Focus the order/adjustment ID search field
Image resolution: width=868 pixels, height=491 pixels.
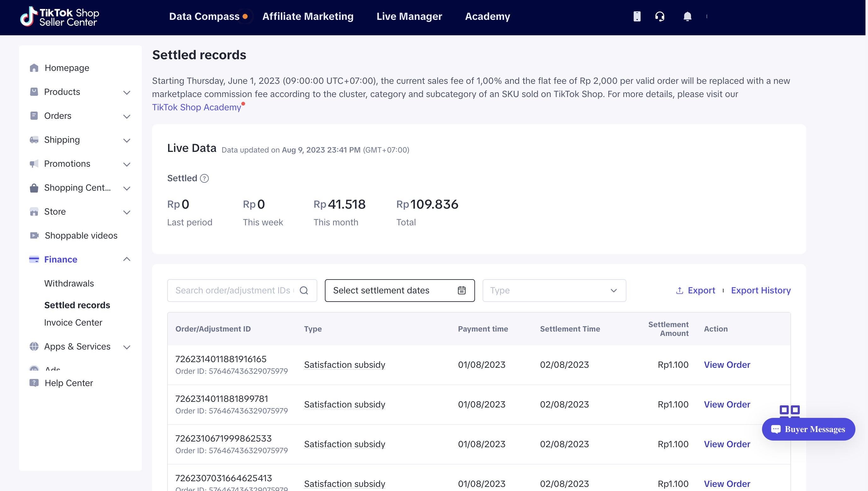[x=233, y=290]
